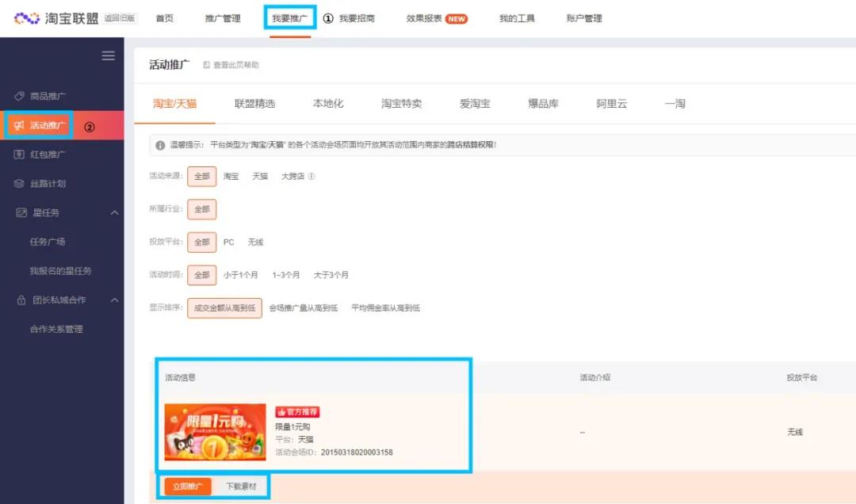This screenshot has height=504, width=856.
Task: Open the 限量1元购 activity thumbnail
Action: click(215, 432)
